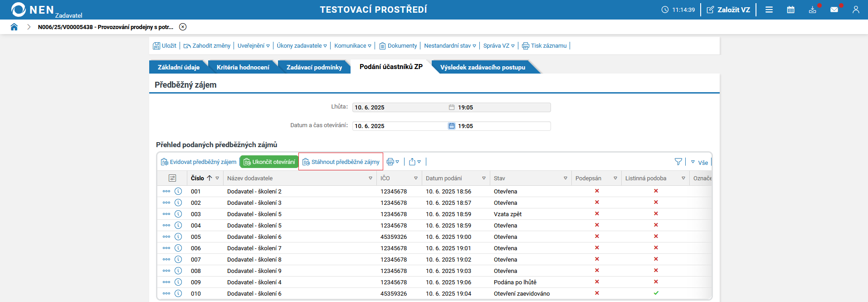Click IČO 45359326 in row 005
Image resolution: width=868 pixels, height=302 pixels.
tap(394, 237)
